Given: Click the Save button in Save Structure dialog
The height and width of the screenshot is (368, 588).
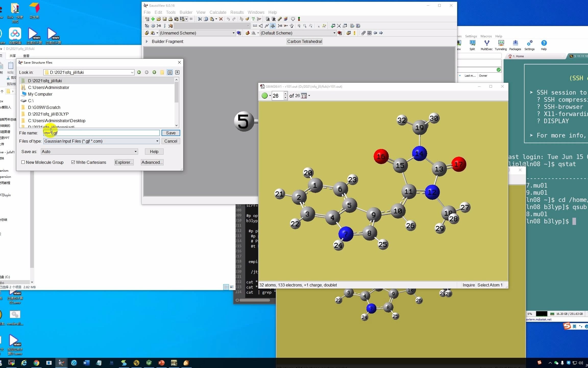Looking at the screenshot, I should tap(170, 133).
